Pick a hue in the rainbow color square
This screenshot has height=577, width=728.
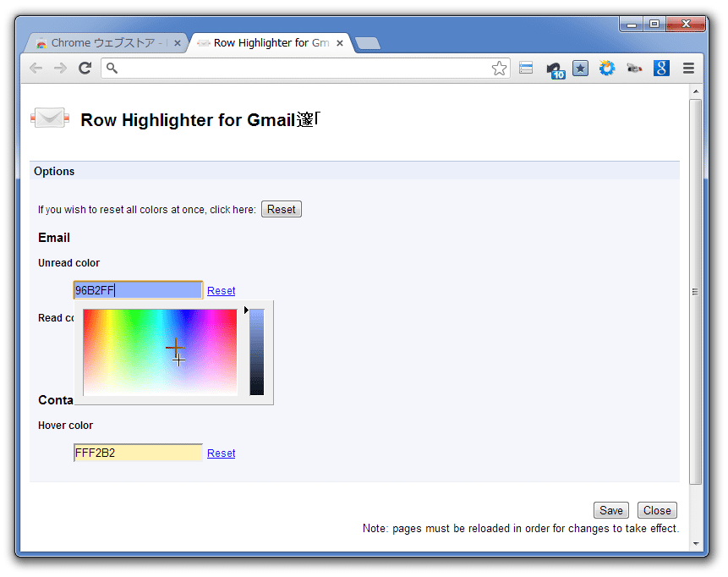pyautogui.click(x=160, y=352)
